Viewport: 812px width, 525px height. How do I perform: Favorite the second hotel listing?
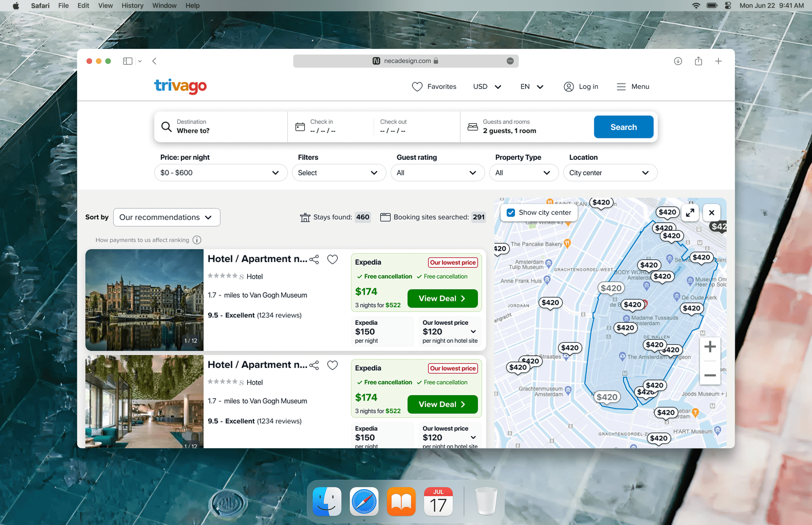[332, 365]
